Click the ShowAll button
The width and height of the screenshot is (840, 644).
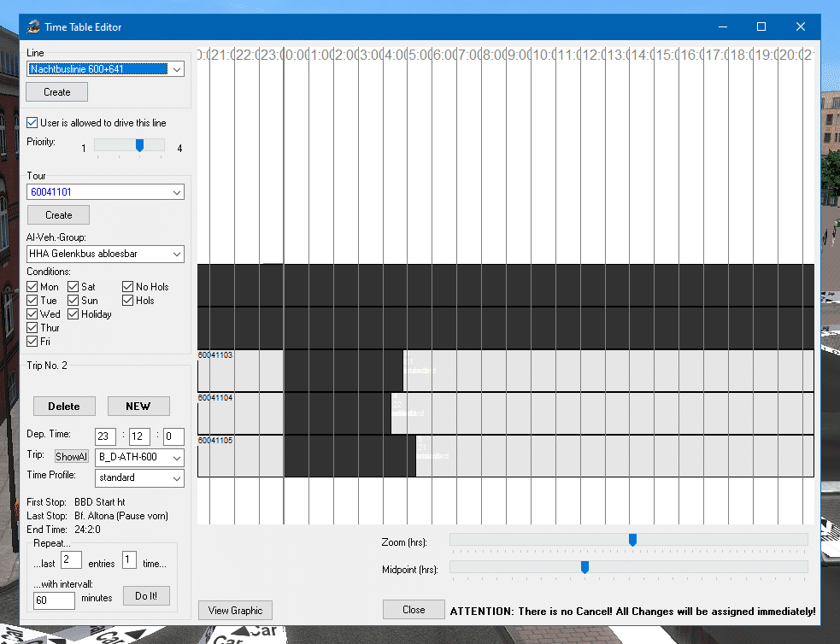(72, 457)
